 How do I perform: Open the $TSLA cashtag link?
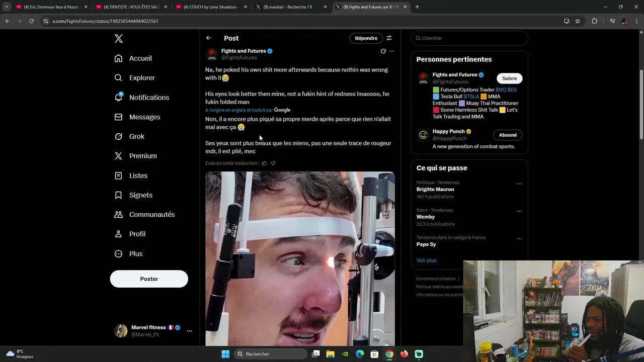(471, 97)
